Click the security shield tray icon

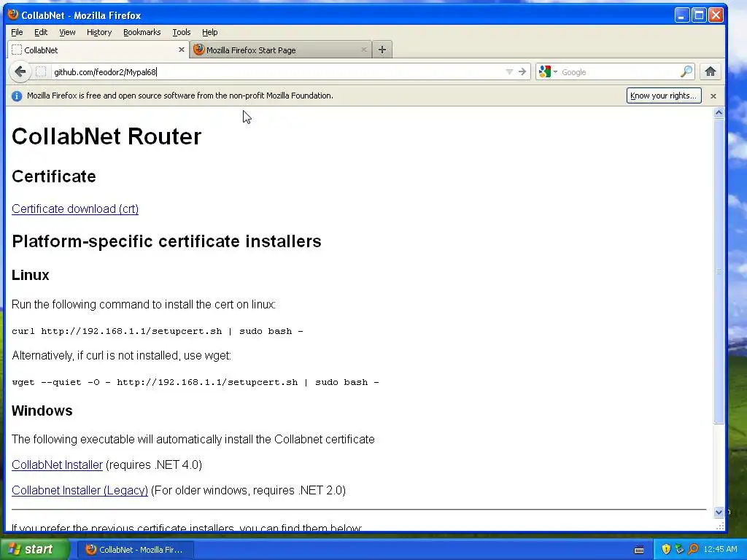666,550
